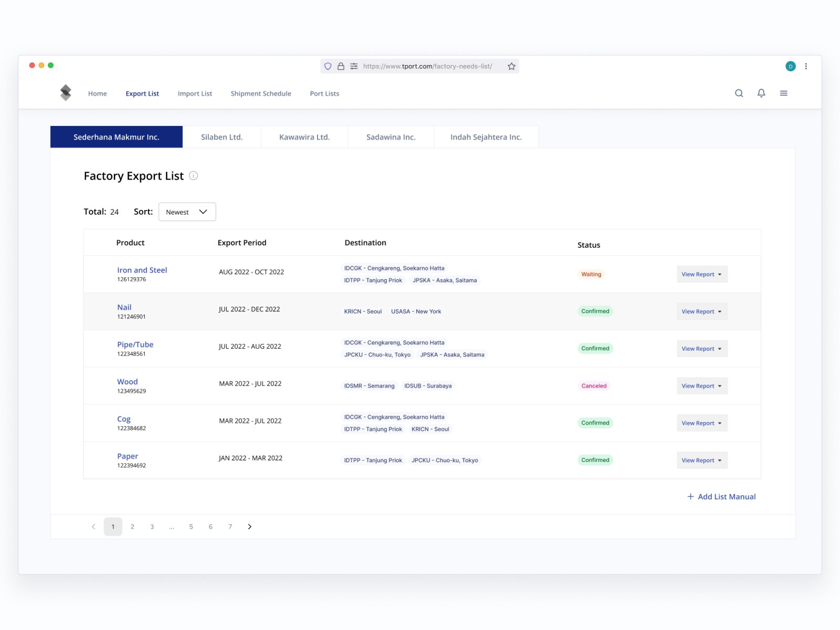840x630 pixels.
Task: Click the filter sliders icon in the address bar
Action: coord(354,66)
